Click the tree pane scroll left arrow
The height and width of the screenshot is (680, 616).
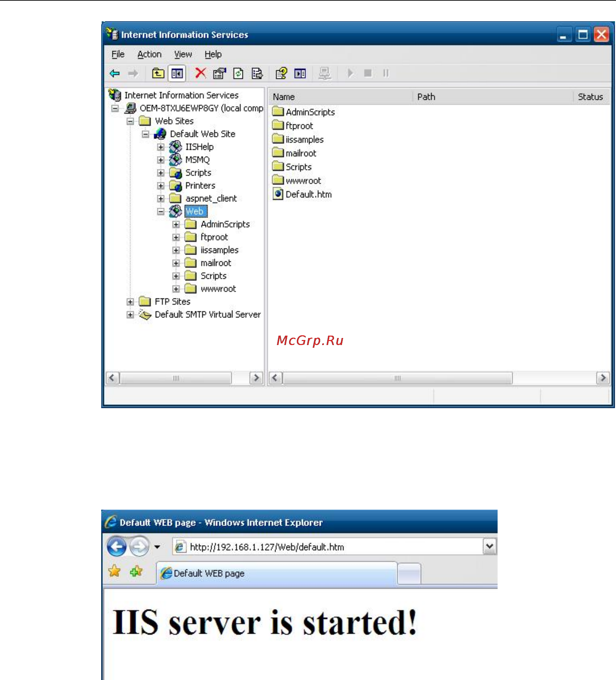click(112, 378)
